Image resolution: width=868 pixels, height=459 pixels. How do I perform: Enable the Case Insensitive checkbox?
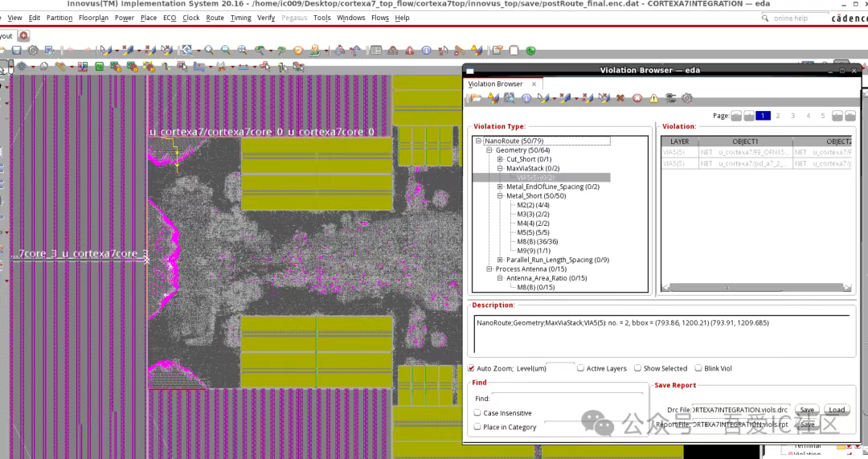pos(477,412)
